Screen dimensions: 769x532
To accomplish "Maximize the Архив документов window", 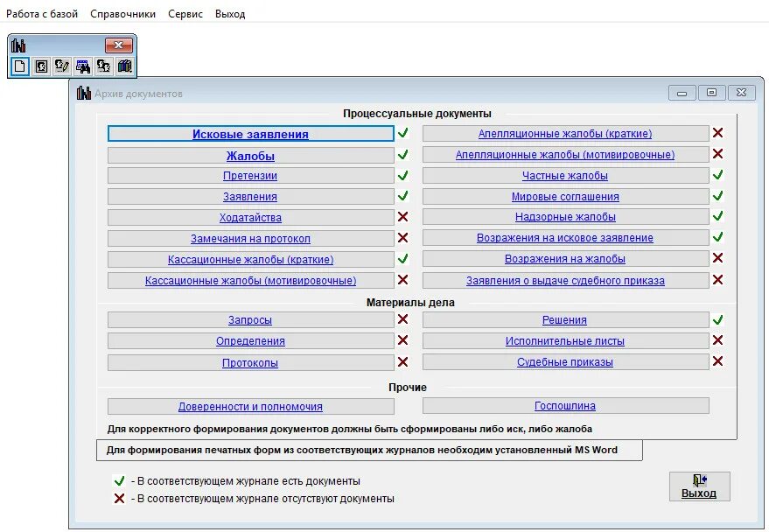I will 711,92.
